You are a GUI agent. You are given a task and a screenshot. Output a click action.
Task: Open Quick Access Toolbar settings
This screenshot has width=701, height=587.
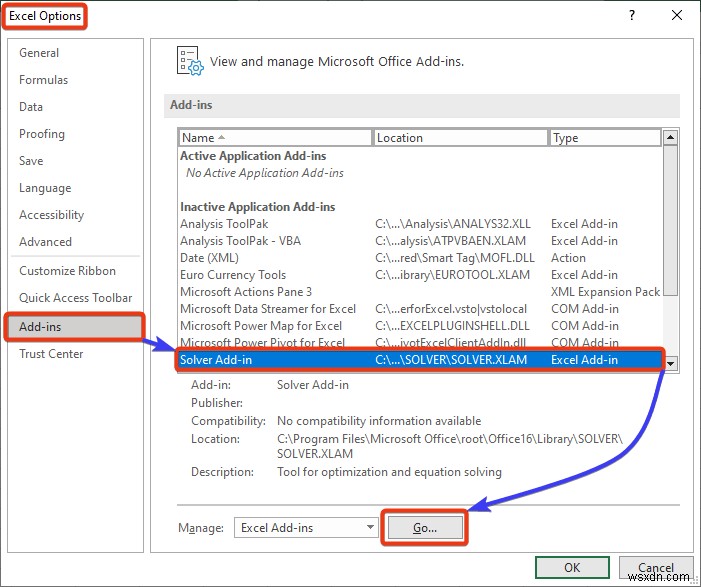tap(75, 298)
